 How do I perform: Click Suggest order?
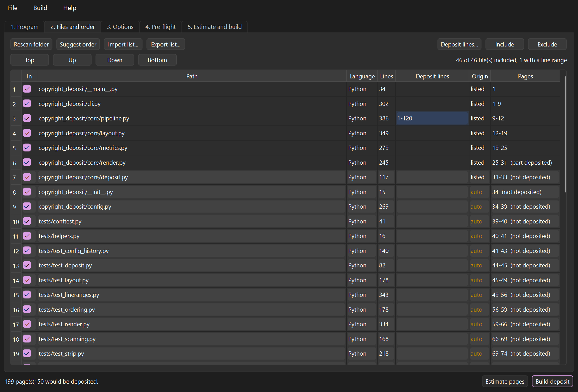point(78,44)
